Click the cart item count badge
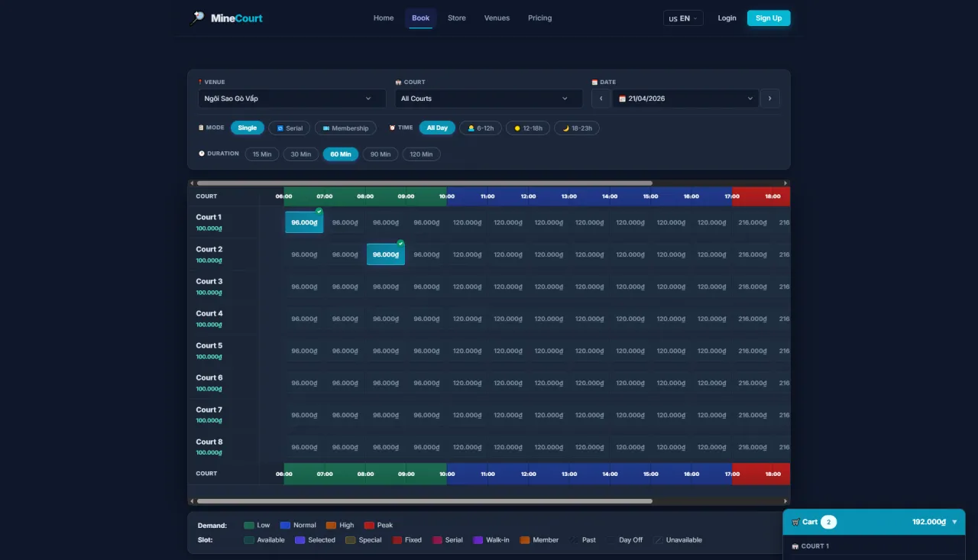This screenshot has width=978, height=560. (828, 522)
